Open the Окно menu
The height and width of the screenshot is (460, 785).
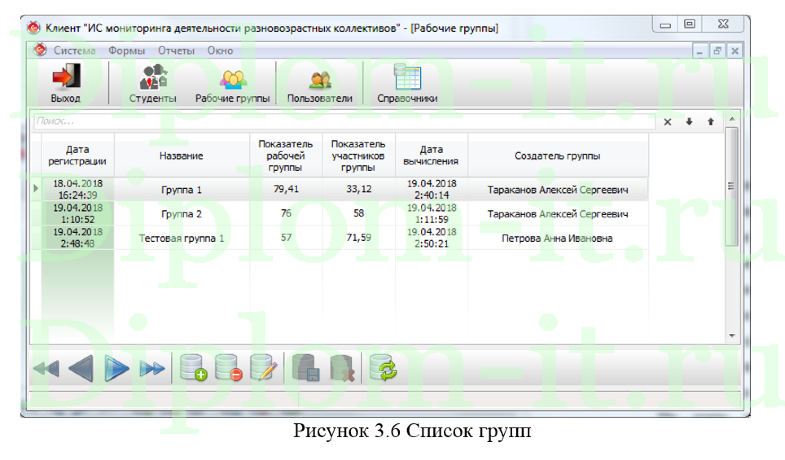[220, 51]
